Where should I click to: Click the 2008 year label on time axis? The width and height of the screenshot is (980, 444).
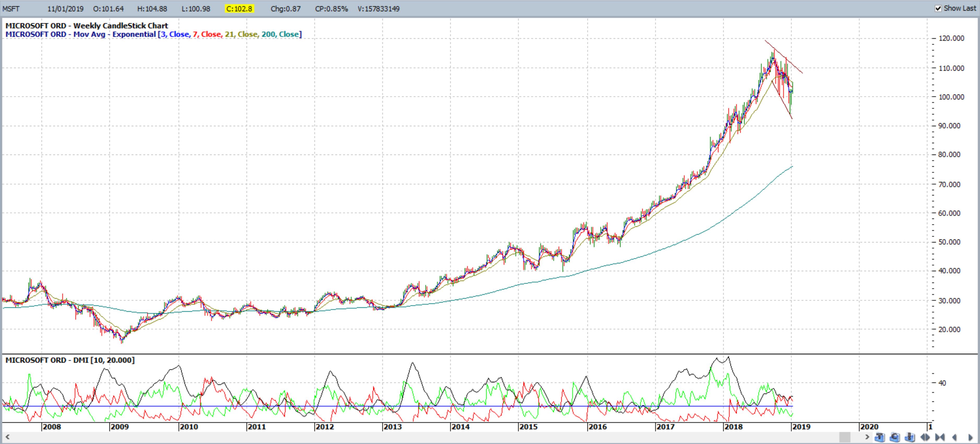point(52,427)
